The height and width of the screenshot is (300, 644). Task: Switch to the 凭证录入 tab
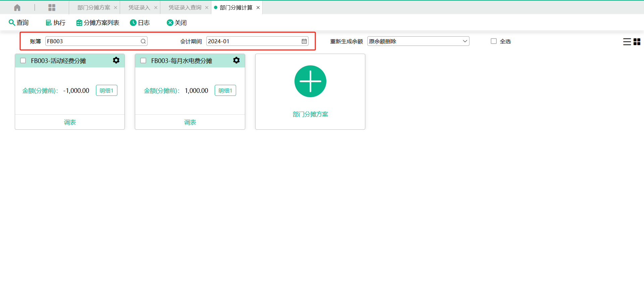[x=139, y=7]
